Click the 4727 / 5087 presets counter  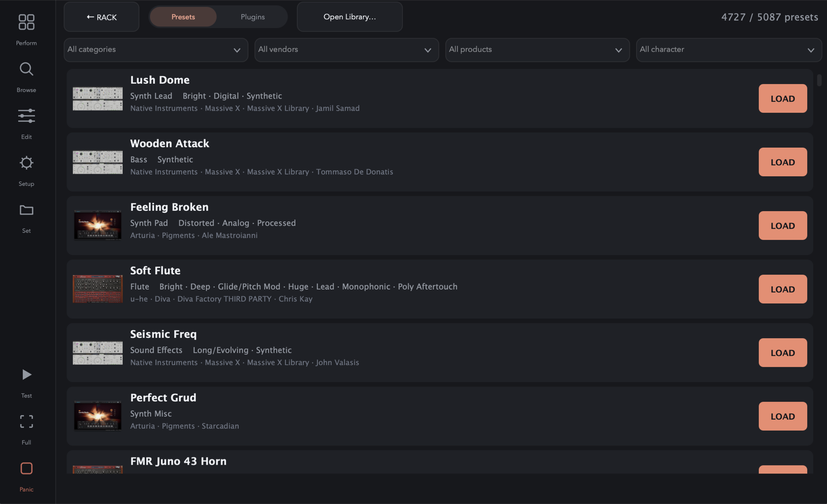click(770, 17)
